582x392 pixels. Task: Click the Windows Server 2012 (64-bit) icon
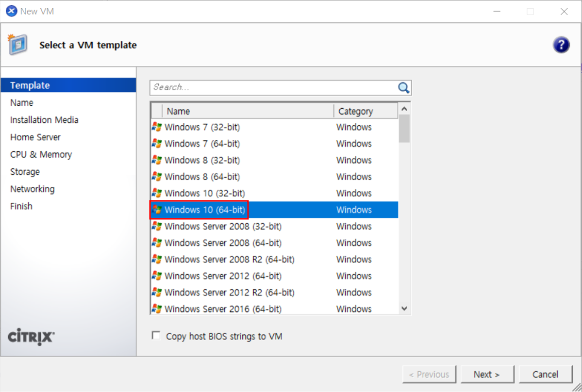tap(157, 276)
